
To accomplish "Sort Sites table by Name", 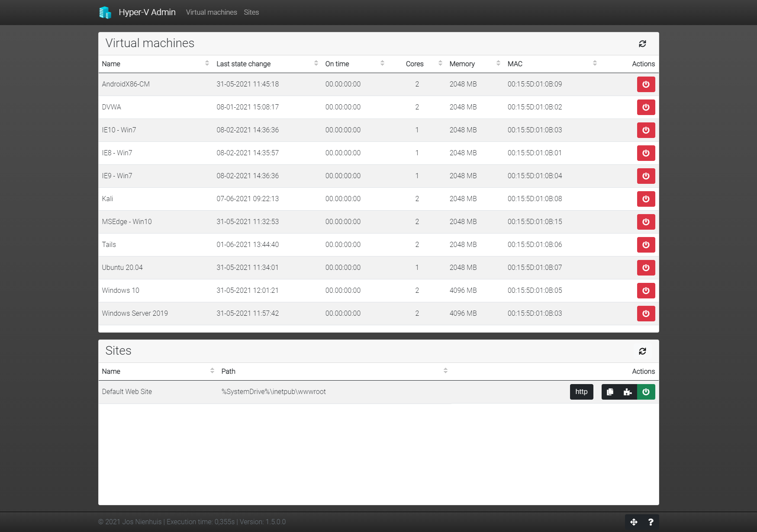I will click(x=158, y=371).
